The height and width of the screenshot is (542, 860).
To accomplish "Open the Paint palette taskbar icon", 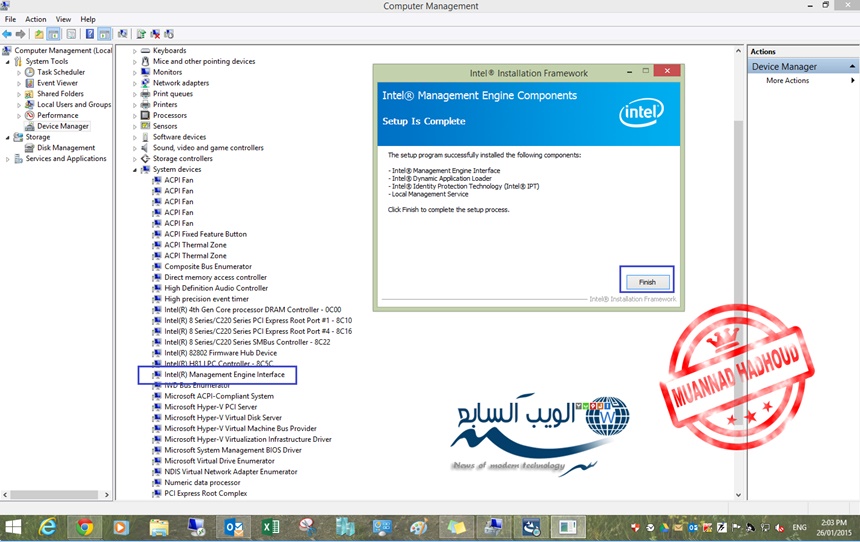I will click(419, 528).
